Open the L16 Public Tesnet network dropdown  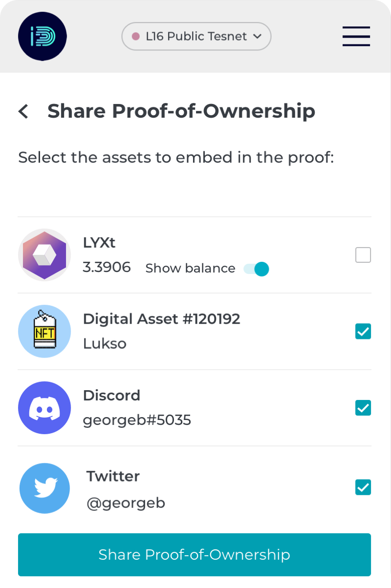196,37
